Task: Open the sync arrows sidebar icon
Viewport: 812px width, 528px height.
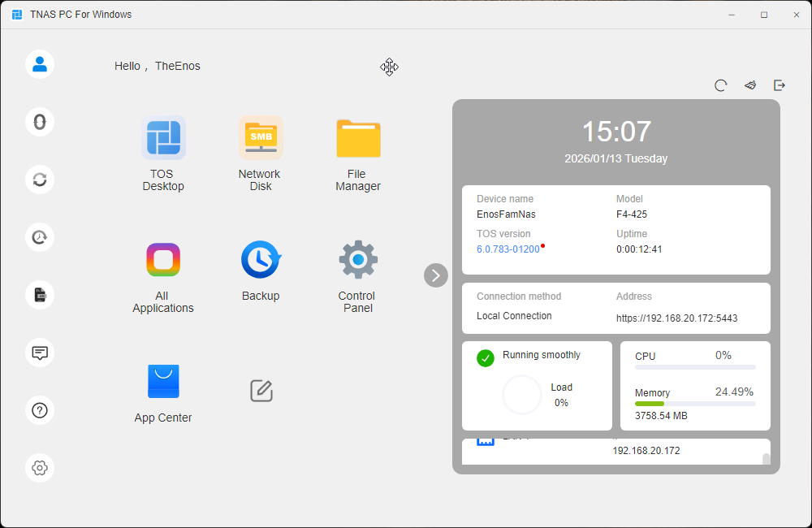Action: (40, 180)
